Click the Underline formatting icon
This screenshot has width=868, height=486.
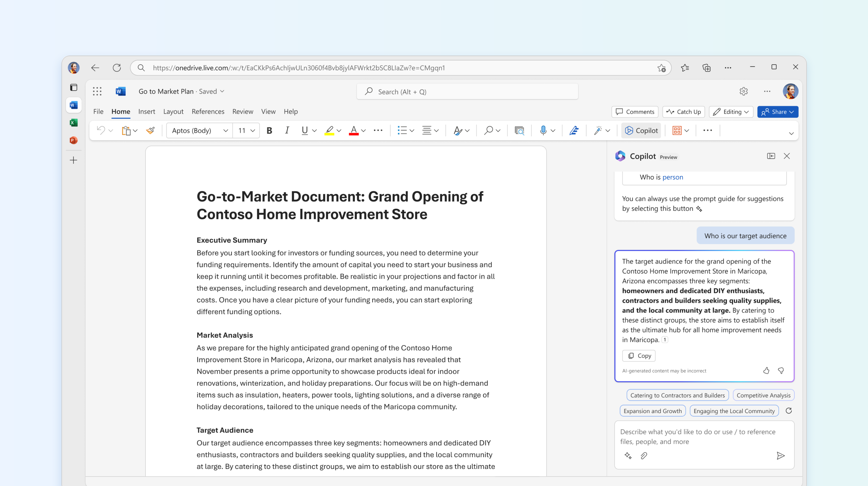(x=304, y=130)
